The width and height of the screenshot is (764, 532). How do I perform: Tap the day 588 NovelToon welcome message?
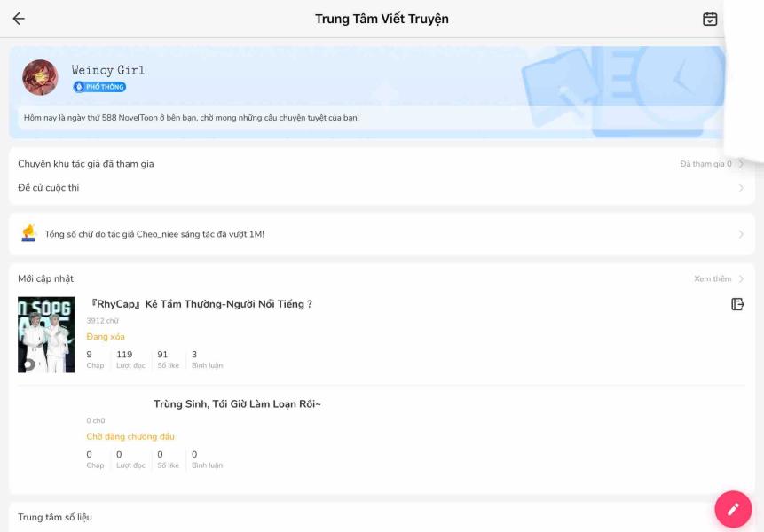tap(192, 118)
